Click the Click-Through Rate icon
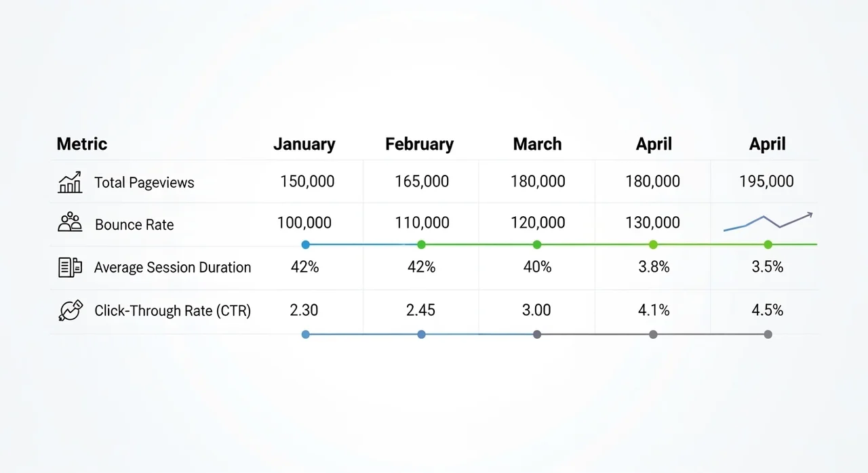The height and width of the screenshot is (473, 868). [x=71, y=310]
